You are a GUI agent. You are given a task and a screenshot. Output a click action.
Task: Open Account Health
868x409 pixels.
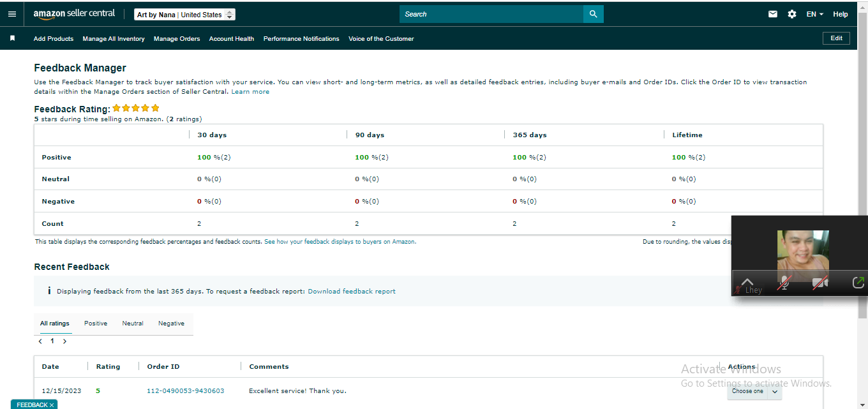[x=232, y=39]
